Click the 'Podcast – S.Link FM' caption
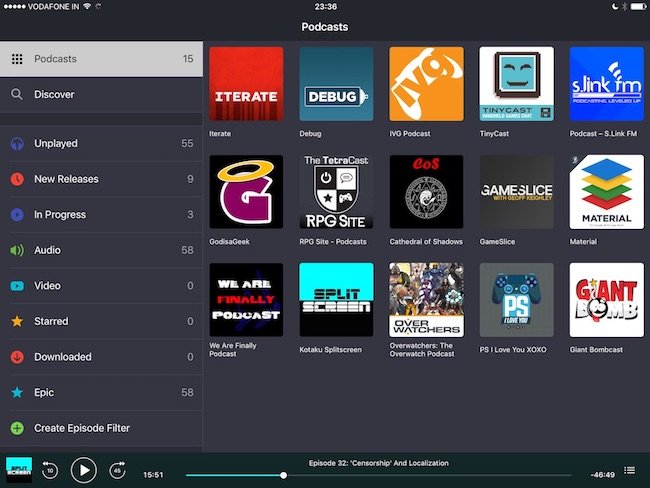650x488 pixels. coord(603,134)
